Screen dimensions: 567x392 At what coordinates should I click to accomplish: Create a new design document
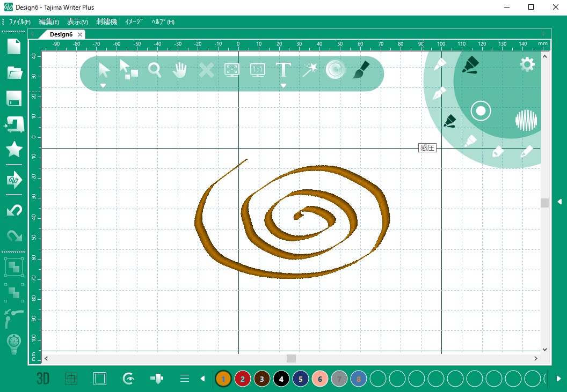click(x=14, y=47)
